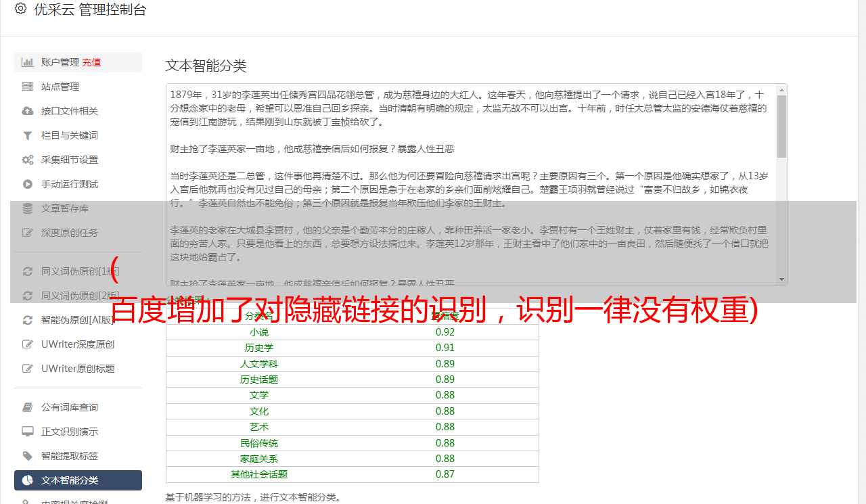
Task: Click the tag icon for 智能提取标签
Action: (x=28, y=456)
